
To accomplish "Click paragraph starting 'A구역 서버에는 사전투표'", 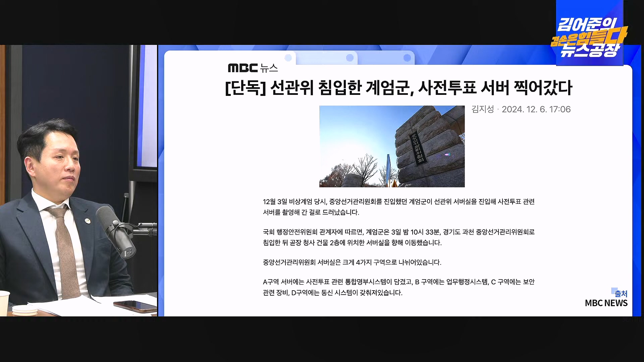I will (x=398, y=287).
